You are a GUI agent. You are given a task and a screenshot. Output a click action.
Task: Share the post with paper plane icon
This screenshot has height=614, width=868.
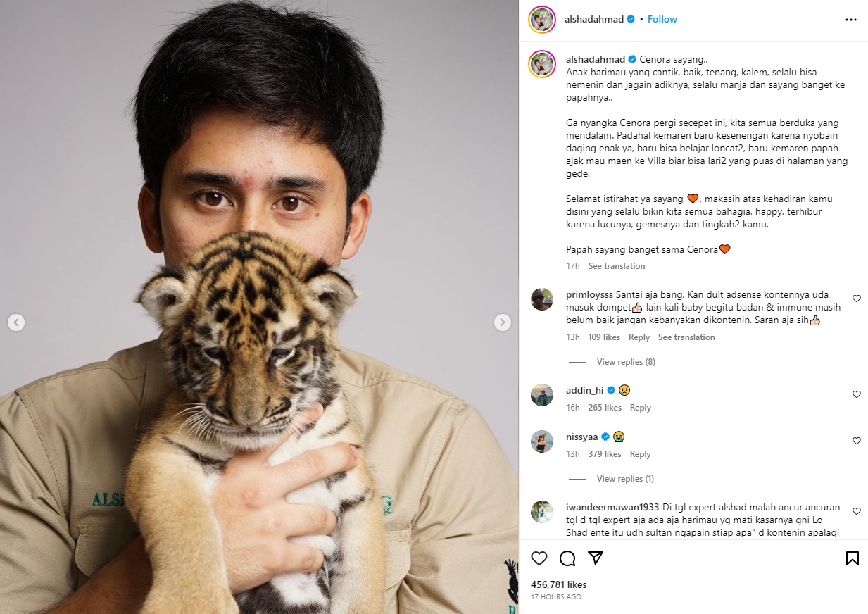click(x=596, y=558)
